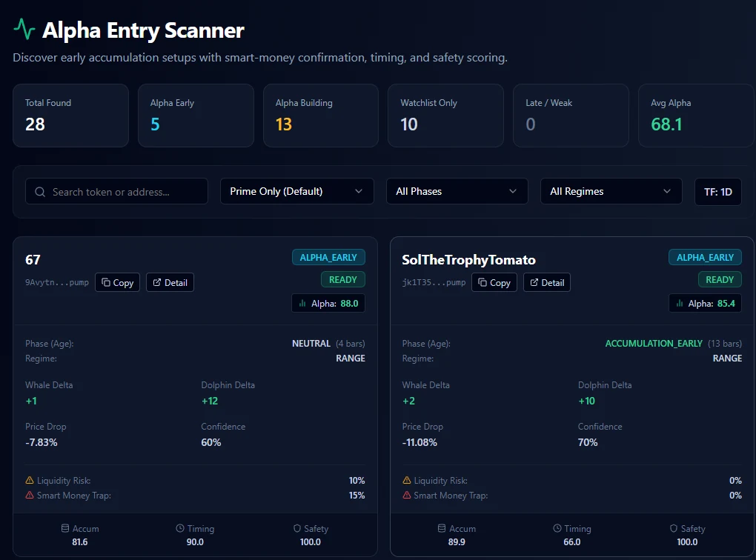Click the Accum database icon on the 67 card
756x560 pixels.
pyautogui.click(x=65, y=529)
